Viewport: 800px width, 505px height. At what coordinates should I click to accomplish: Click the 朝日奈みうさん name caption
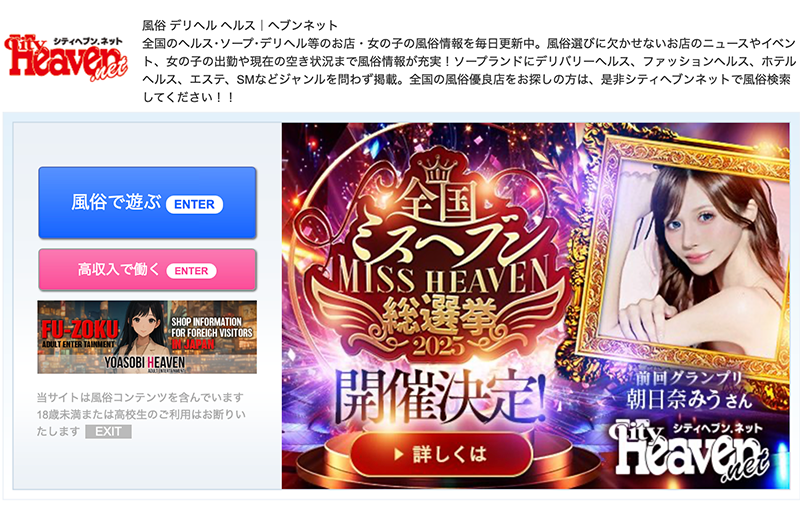pos(690,398)
